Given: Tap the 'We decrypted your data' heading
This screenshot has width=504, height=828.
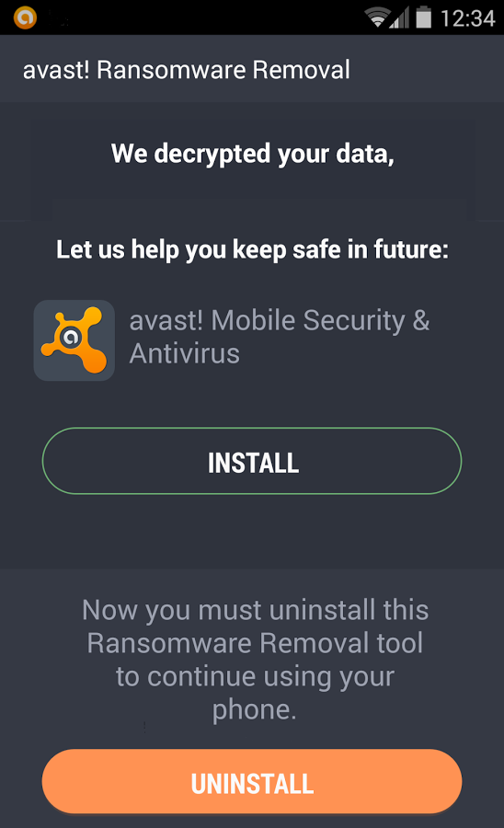Looking at the screenshot, I should tap(252, 154).
